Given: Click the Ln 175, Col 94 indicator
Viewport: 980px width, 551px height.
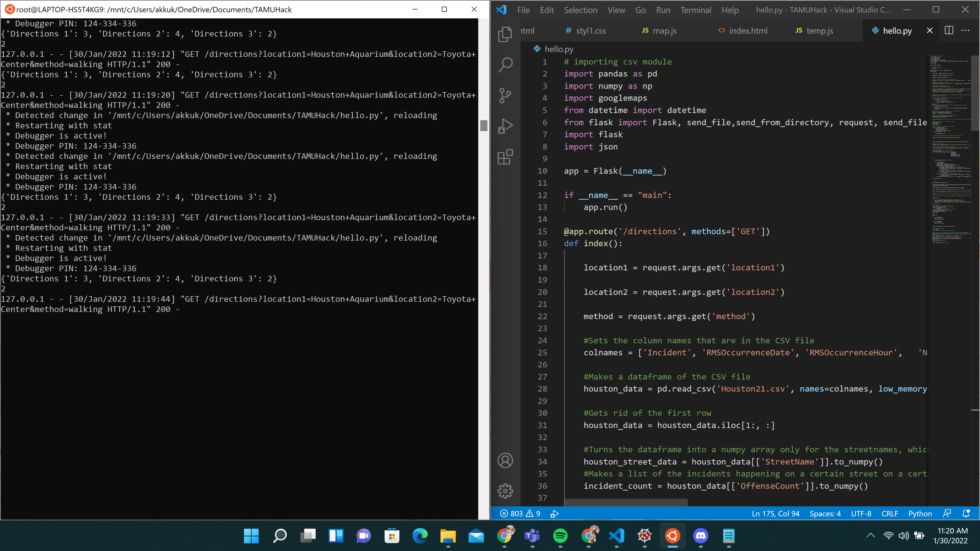Looking at the screenshot, I should [x=775, y=513].
